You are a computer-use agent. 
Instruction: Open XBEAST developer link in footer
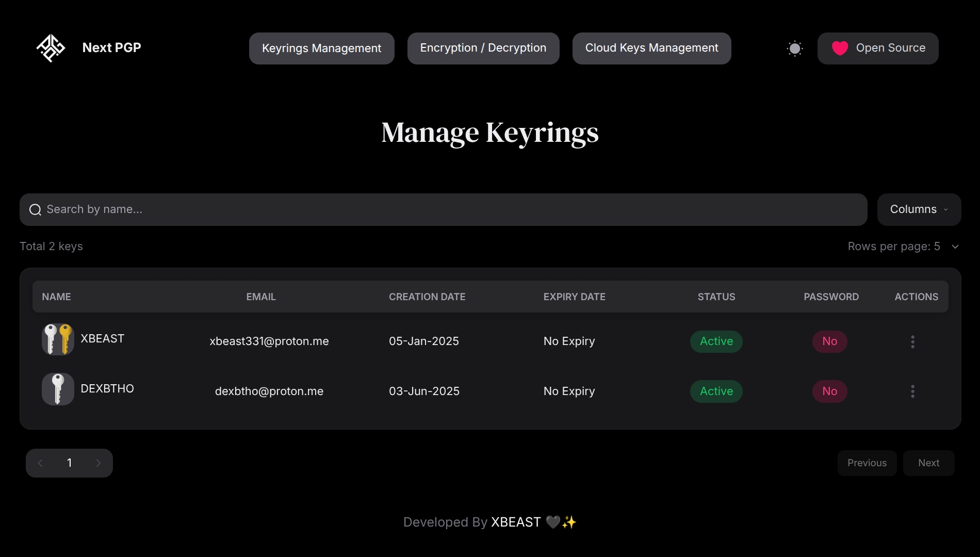tap(516, 522)
